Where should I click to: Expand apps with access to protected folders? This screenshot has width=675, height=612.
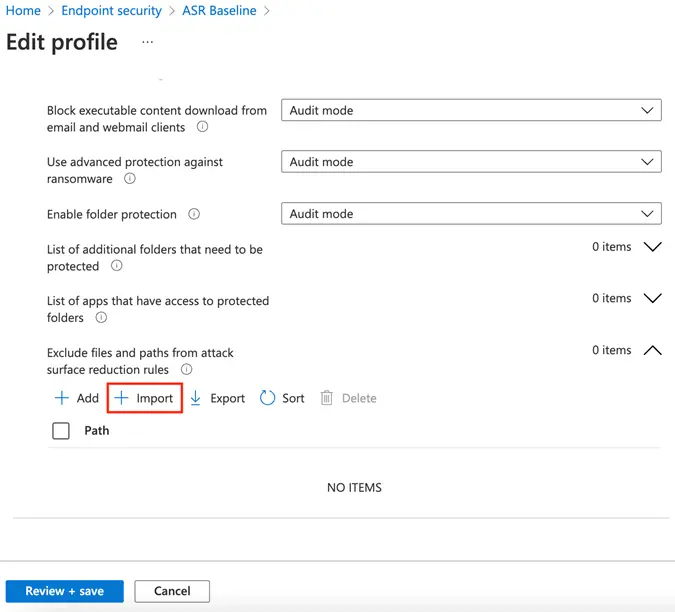(652, 299)
